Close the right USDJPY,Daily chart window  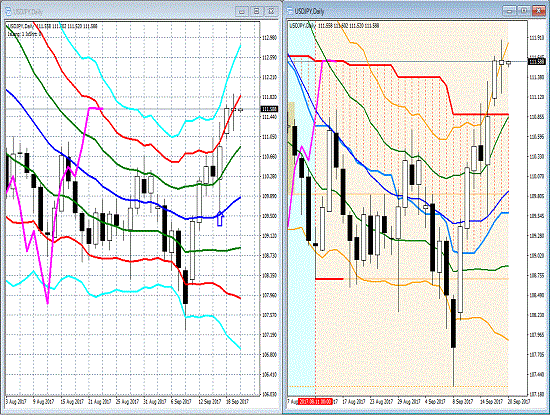pos(538,11)
